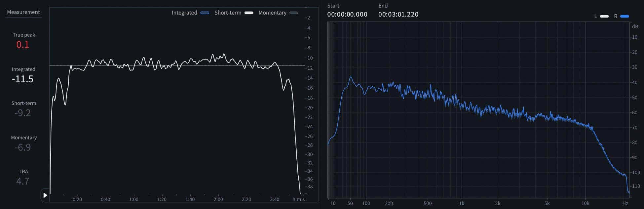644x209 pixels.
Task: Click the 1k frequency axis label
Action: click(x=462, y=203)
